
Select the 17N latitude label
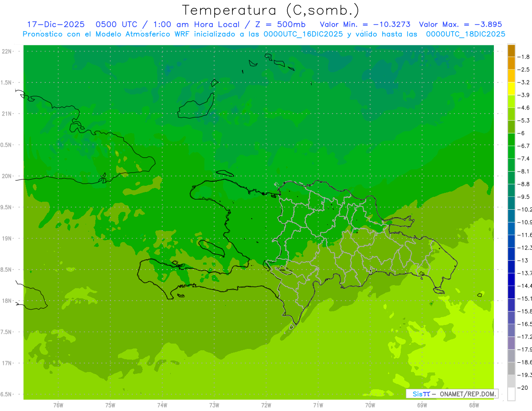click(7, 363)
